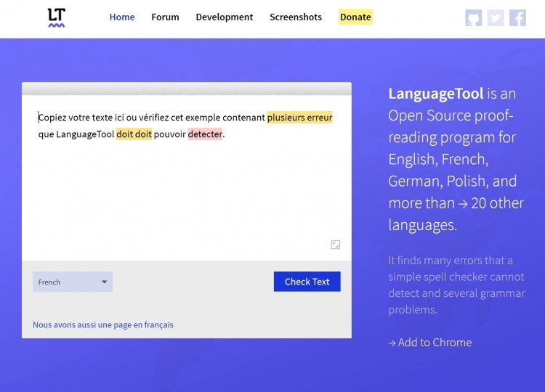Viewport: 545px width, 392px height.
Task: Click the Add to Chrome link
Action: point(430,343)
